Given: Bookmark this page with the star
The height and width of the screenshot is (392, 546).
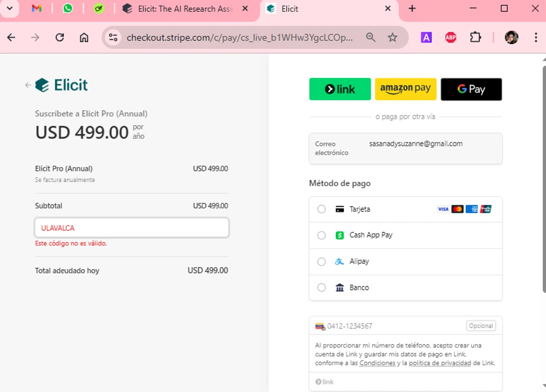Looking at the screenshot, I should tap(392, 37).
